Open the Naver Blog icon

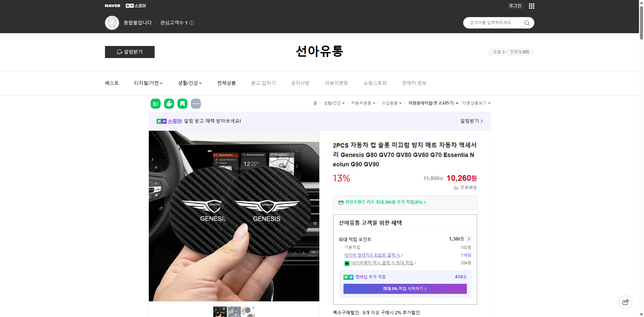click(155, 104)
